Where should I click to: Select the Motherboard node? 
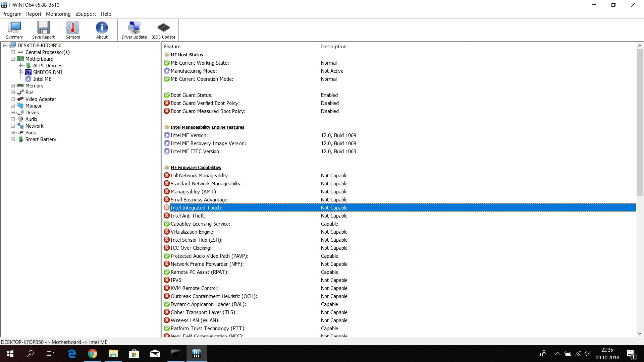39,59
